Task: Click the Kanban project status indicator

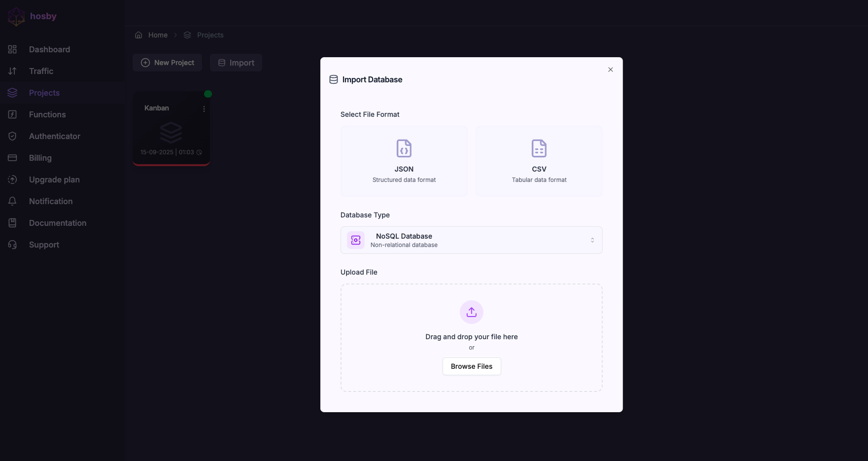Action: pyautogui.click(x=208, y=94)
